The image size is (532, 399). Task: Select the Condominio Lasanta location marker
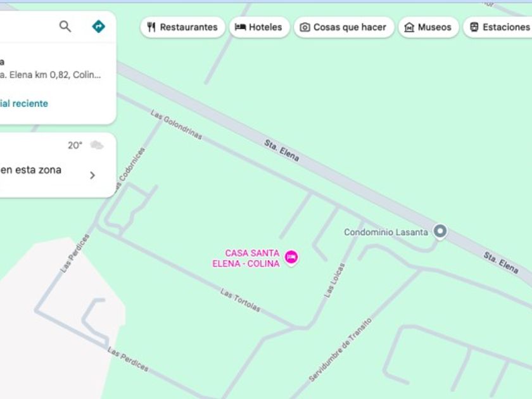click(440, 232)
